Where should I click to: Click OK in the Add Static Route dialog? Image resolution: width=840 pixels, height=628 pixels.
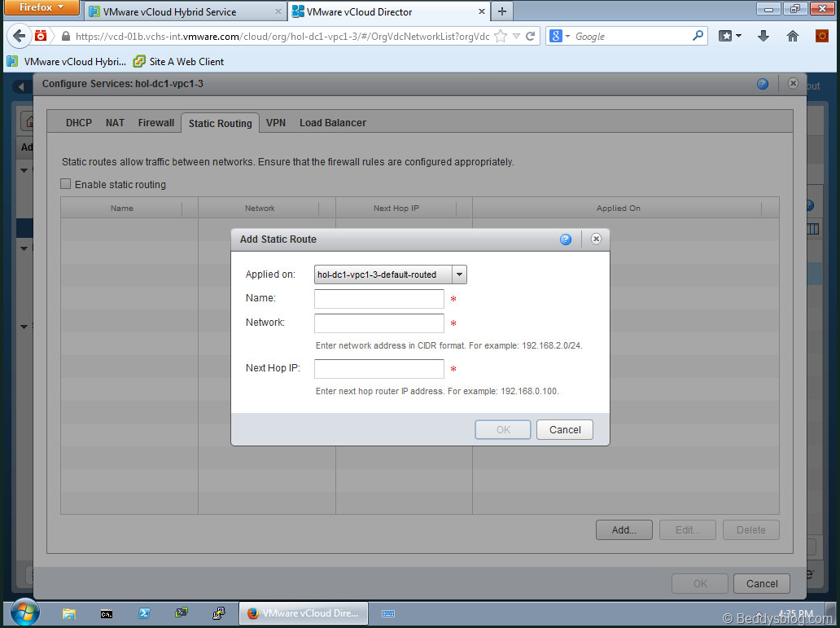[503, 429]
